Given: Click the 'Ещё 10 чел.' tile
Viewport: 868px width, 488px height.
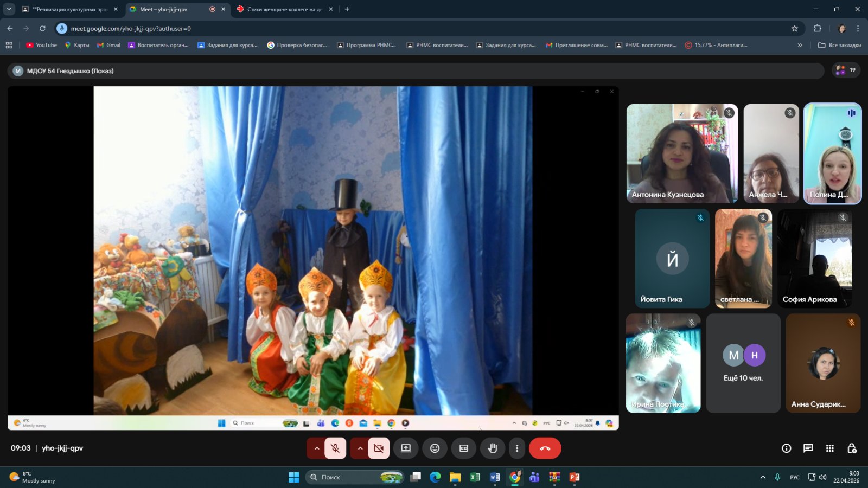Looking at the screenshot, I should (743, 363).
